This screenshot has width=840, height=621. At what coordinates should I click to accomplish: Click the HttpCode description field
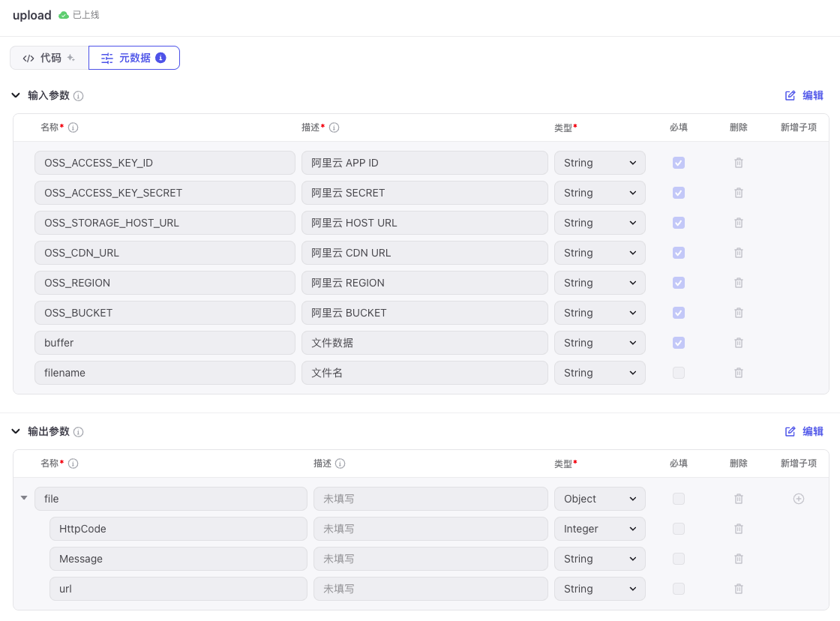(x=430, y=529)
